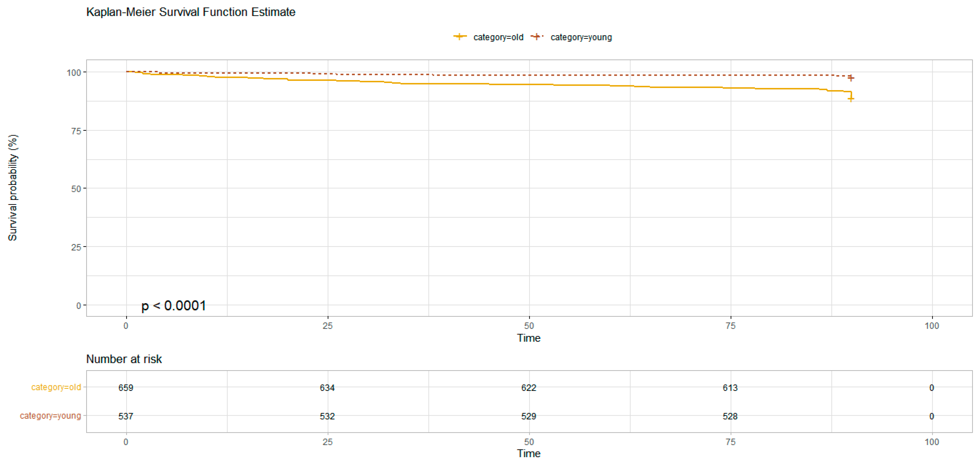This screenshot has width=980, height=463.
Task: Click the Kaplan-Meier Survival Function Estimate title
Action: point(191,12)
